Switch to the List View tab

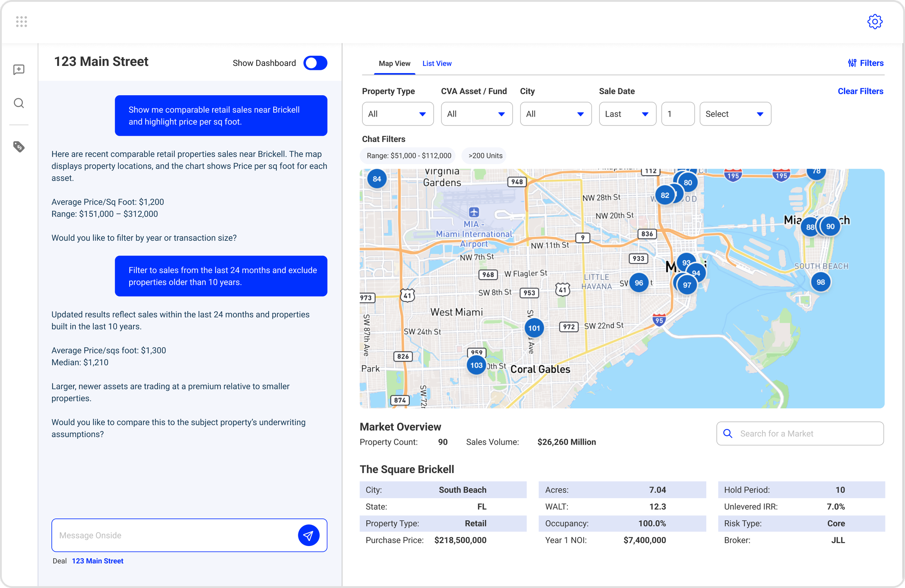click(x=437, y=63)
